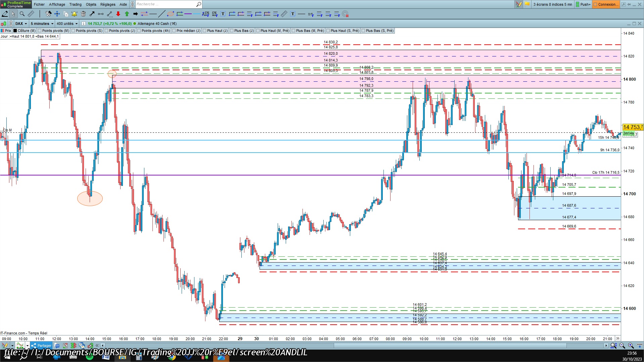Select the green up arrow tool
The image size is (644, 362).
tap(127, 14)
